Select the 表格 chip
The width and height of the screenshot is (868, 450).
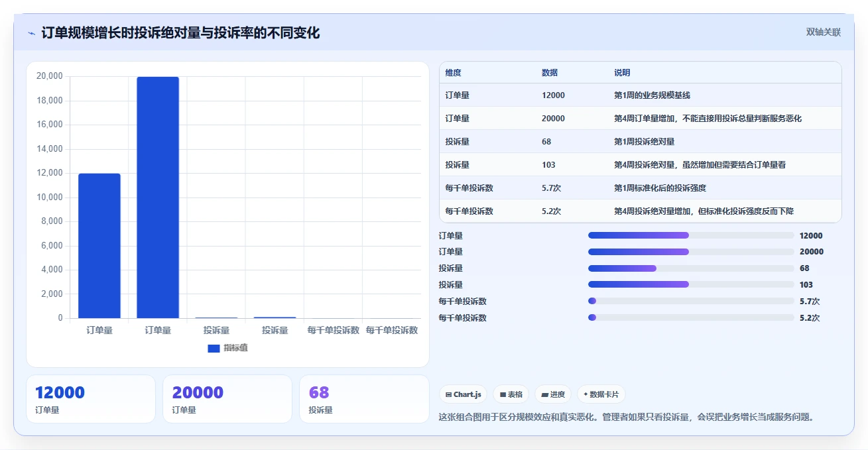(511, 394)
